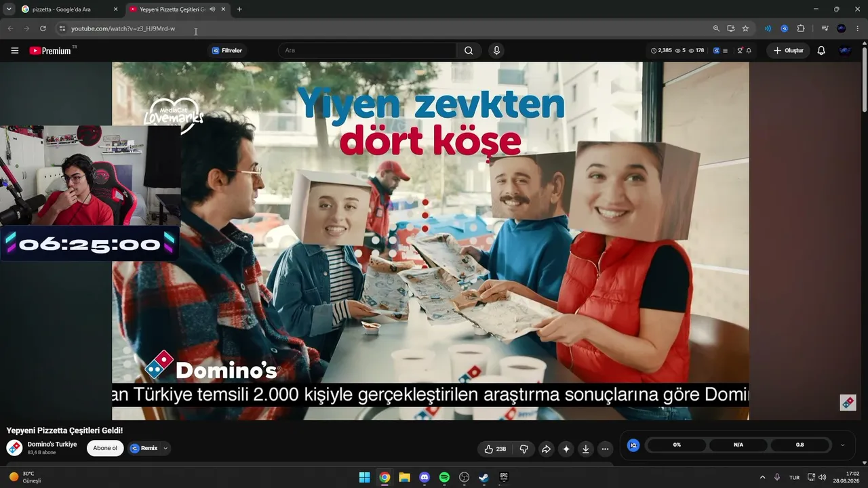The height and width of the screenshot is (488, 868).
Task: Expand the Remix dropdown arrow
Action: point(165,448)
